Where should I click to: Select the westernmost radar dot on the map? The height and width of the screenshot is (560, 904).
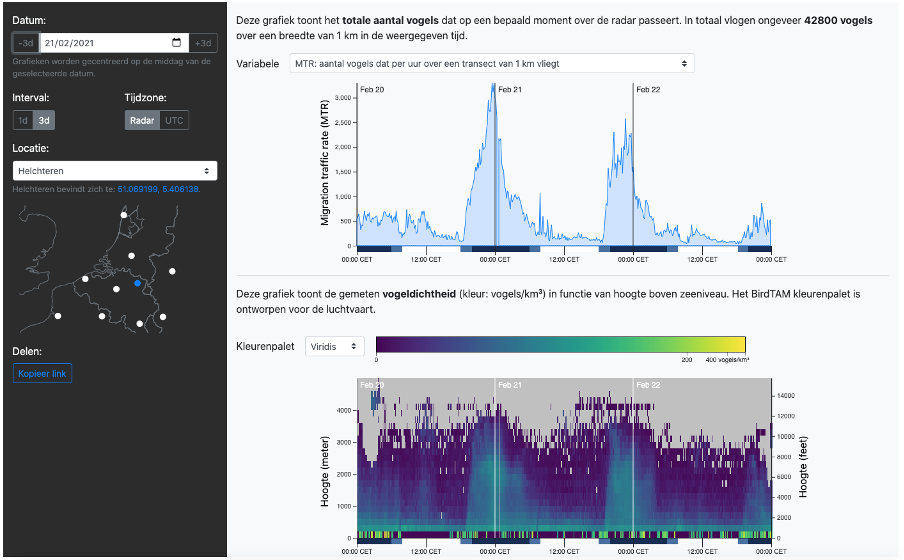pos(58,316)
